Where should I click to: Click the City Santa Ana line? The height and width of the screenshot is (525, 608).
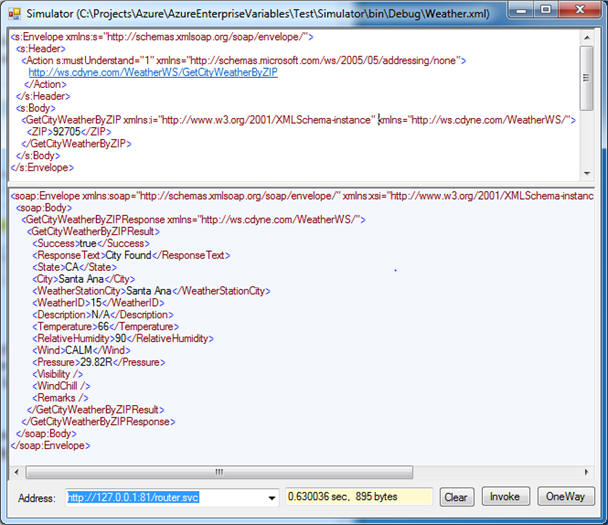click(x=84, y=279)
